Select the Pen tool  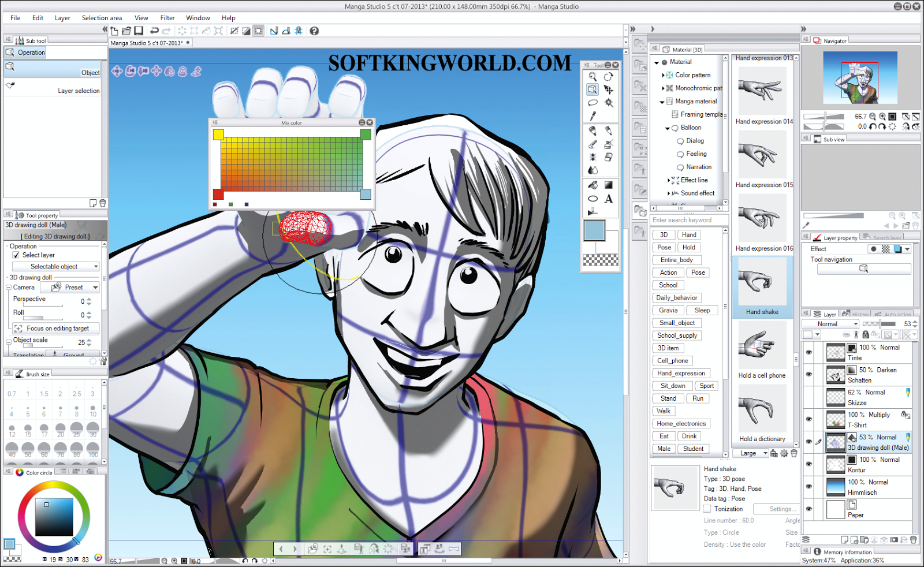pyautogui.click(x=593, y=130)
